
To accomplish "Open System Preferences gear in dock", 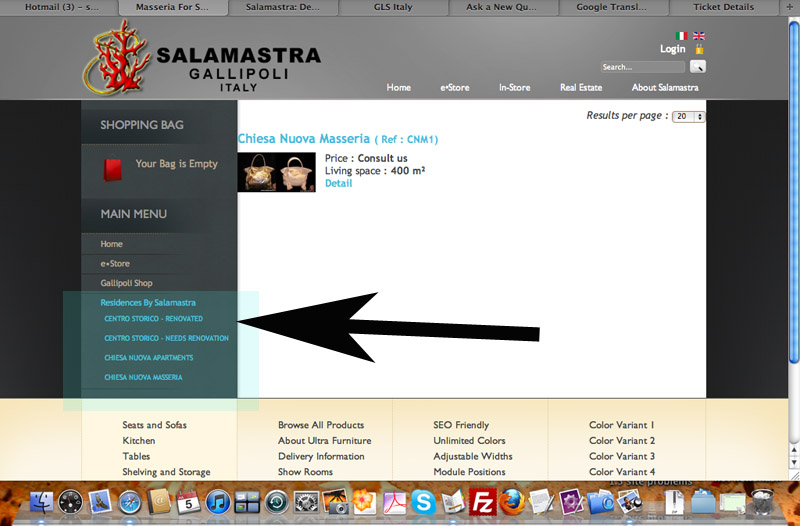I will click(306, 502).
